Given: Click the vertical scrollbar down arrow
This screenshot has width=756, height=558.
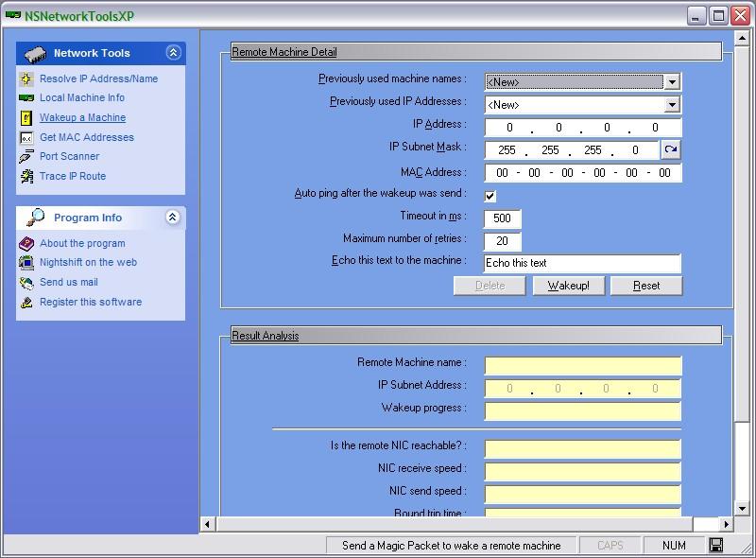Looking at the screenshot, I should [x=742, y=508].
